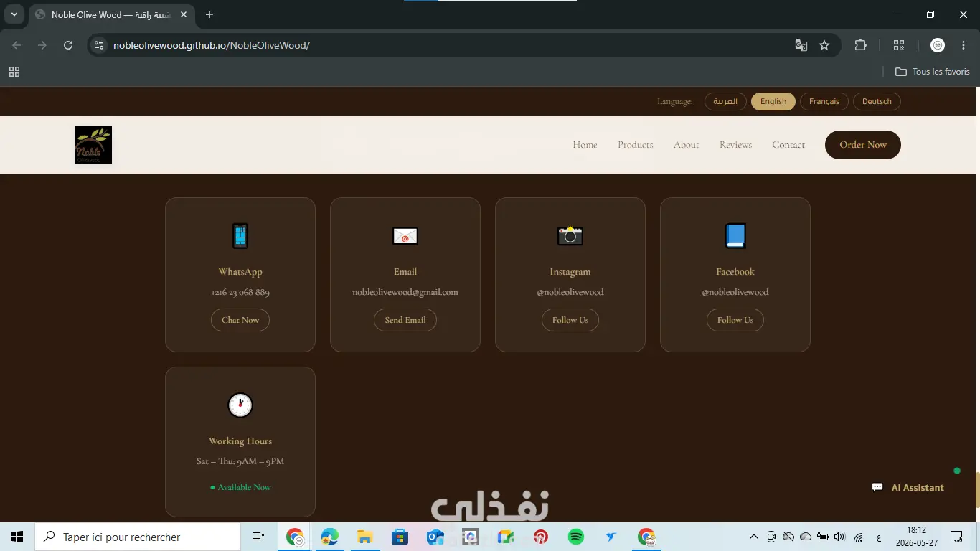Switch site language to Français

824,101
